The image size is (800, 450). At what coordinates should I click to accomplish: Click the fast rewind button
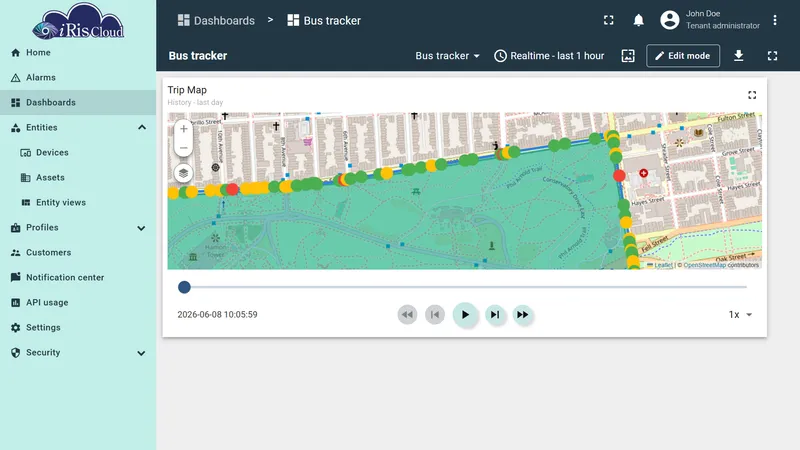(x=407, y=315)
